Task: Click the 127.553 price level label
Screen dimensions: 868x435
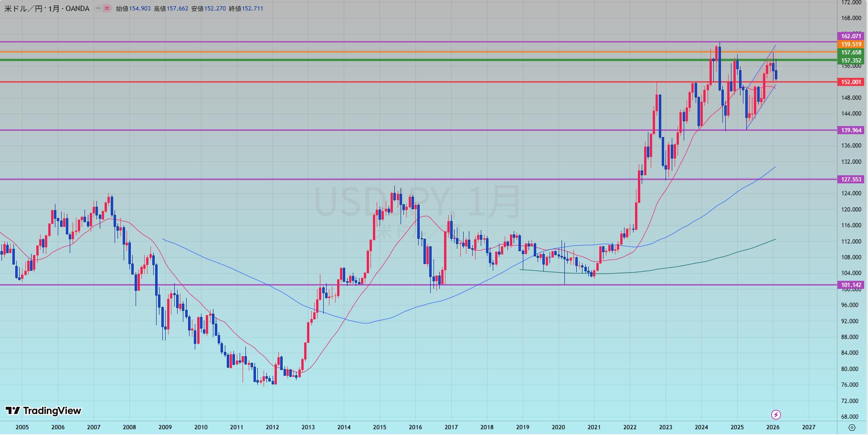Action: tap(851, 180)
